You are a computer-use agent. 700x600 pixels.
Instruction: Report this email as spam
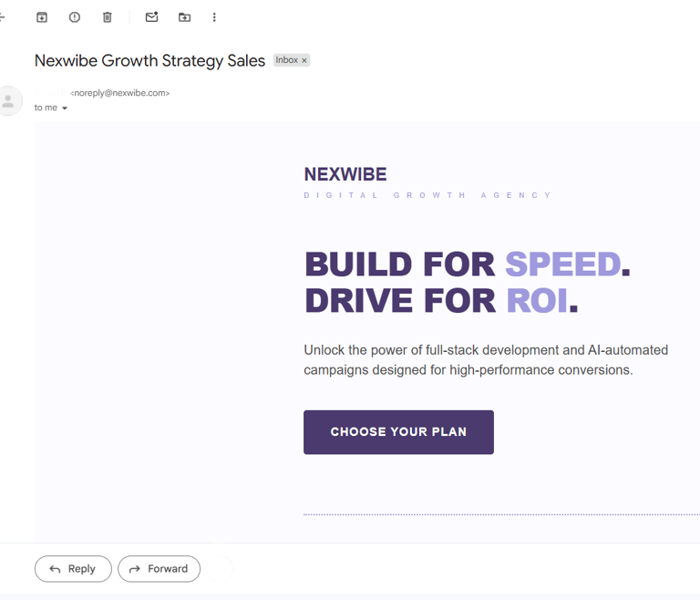coord(75,17)
